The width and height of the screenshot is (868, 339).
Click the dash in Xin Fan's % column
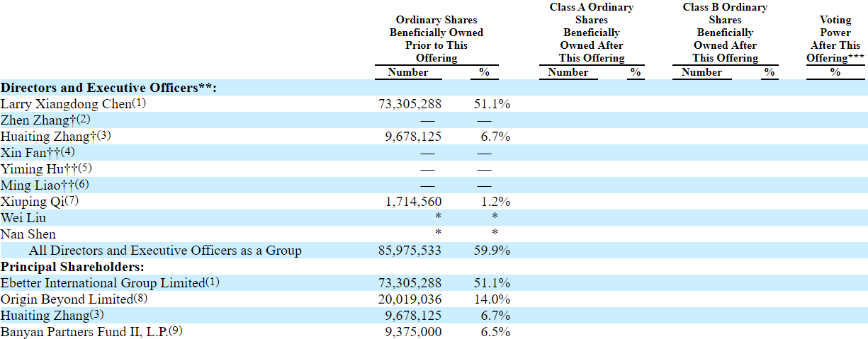coord(485,153)
